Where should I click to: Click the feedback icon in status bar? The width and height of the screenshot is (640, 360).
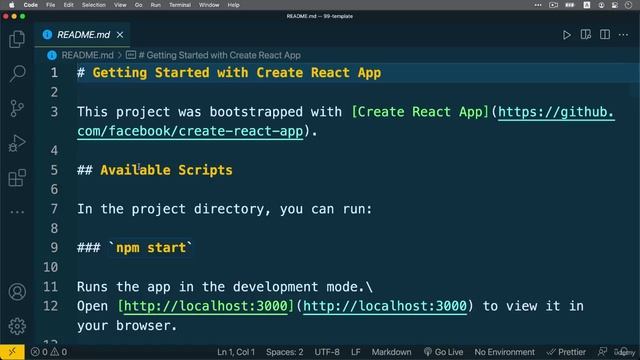click(602, 352)
